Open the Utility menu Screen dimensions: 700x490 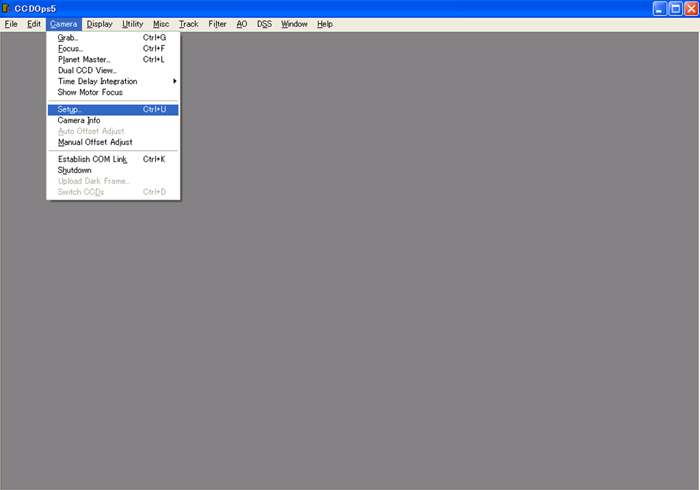click(x=133, y=24)
